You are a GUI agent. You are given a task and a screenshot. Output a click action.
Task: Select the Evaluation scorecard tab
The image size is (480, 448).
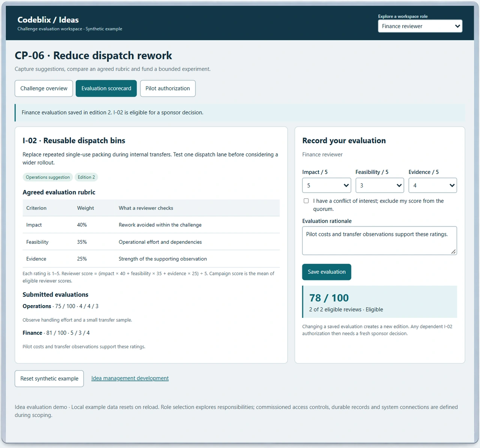[x=106, y=88]
